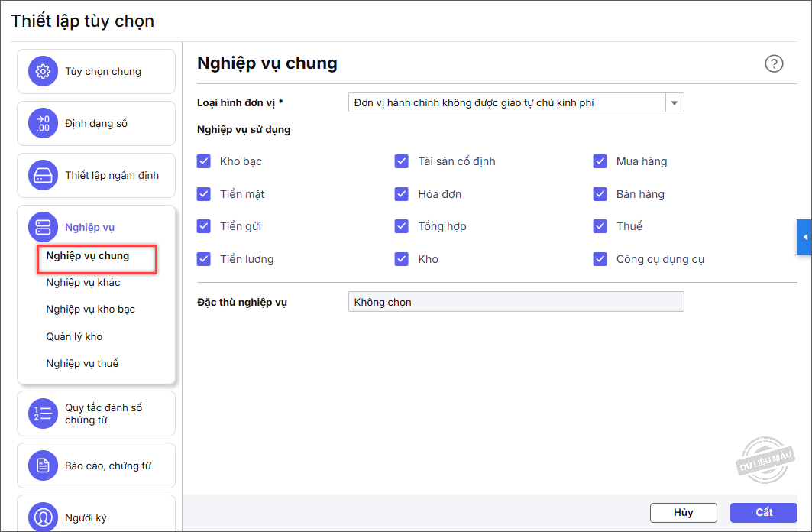Select Nghiệp vụ khác submenu item
This screenshot has height=532, width=812.
point(83,283)
